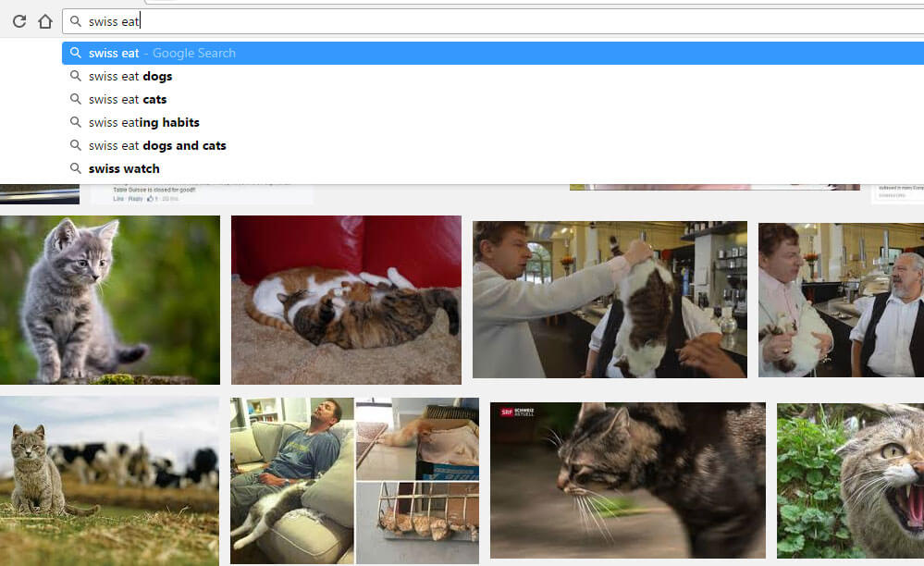Screen dimensions: 924x566
Task: Open the cats cuddling on red couch image
Action: [346, 300]
